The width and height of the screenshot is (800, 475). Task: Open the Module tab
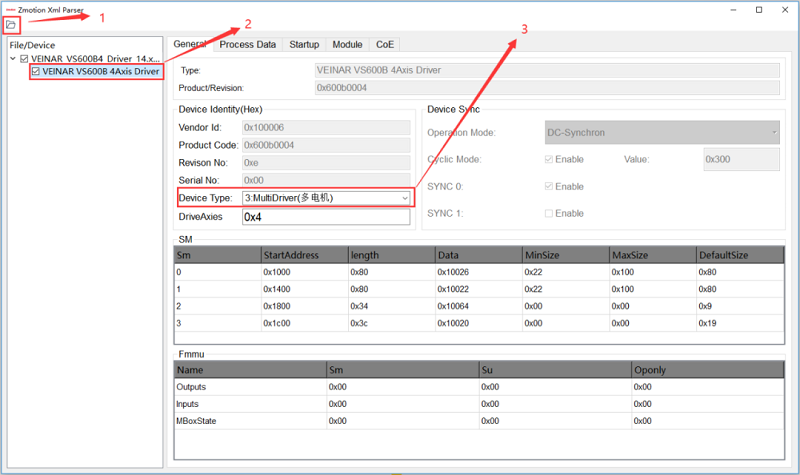[x=347, y=45]
